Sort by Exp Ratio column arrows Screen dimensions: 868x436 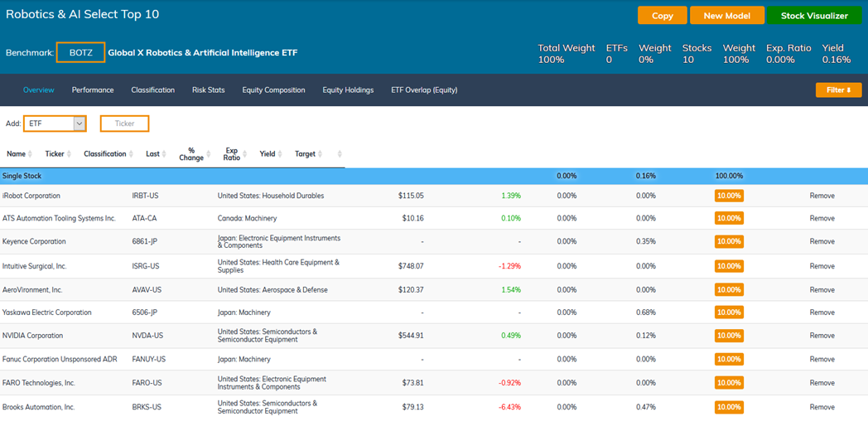pos(244,154)
